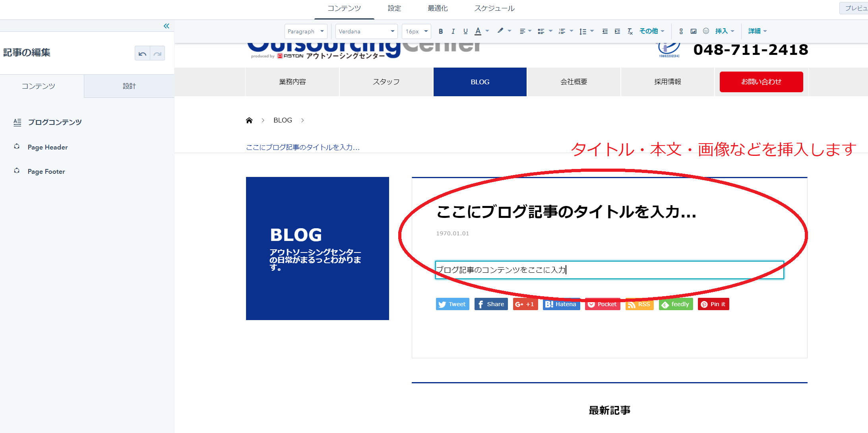Expand the 挿入 insert menu
Viewport: 868px width, 433px height.
(725, 31)
